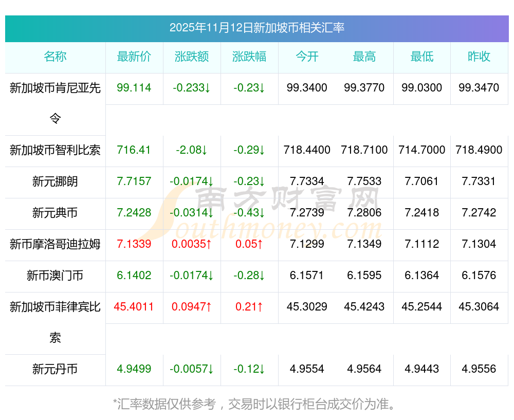The image size is (514, 420).
Task: Click the row name 新加坡币智利比索
Action: click(x=55, y=150)
